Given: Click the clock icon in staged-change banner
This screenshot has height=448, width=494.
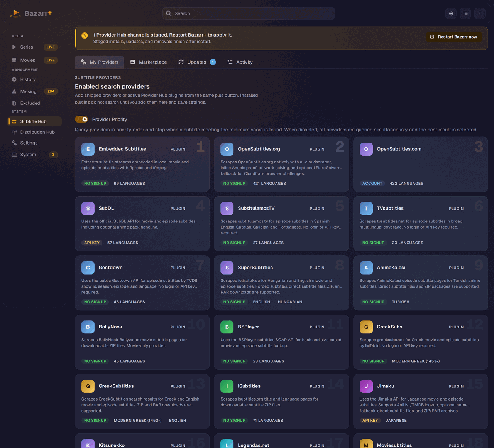Looking at the screenshot, I should coord(85,35).
